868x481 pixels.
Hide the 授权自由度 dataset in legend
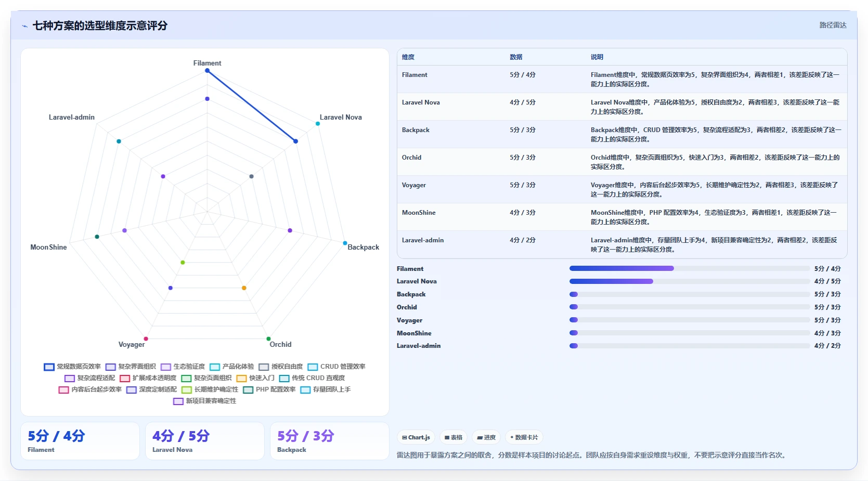coord(281,367)
